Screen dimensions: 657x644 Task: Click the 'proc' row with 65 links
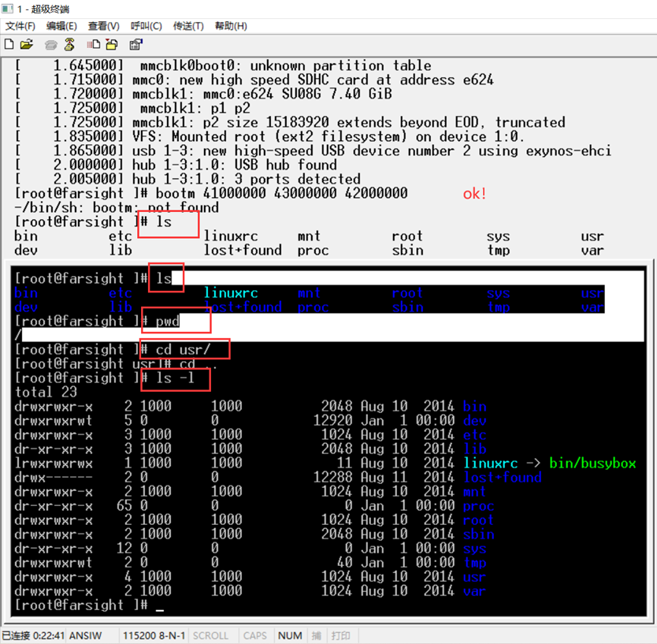(254, 505)
